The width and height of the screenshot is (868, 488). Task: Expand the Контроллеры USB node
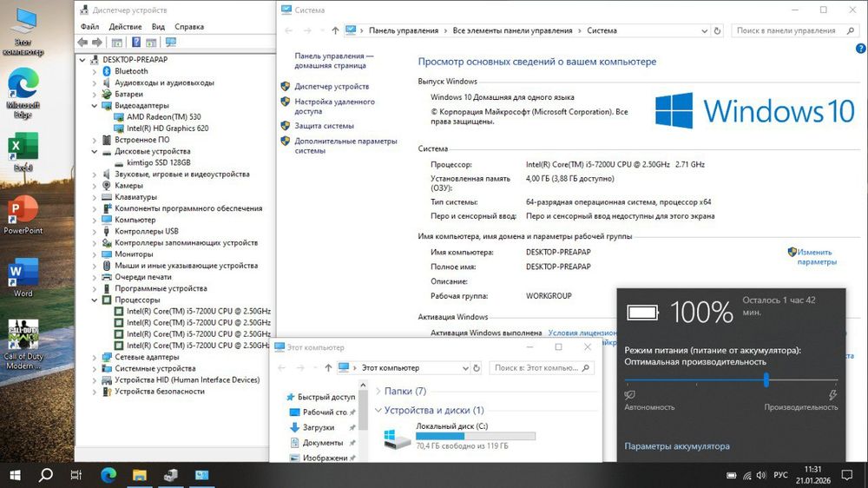tap(94, 232)
